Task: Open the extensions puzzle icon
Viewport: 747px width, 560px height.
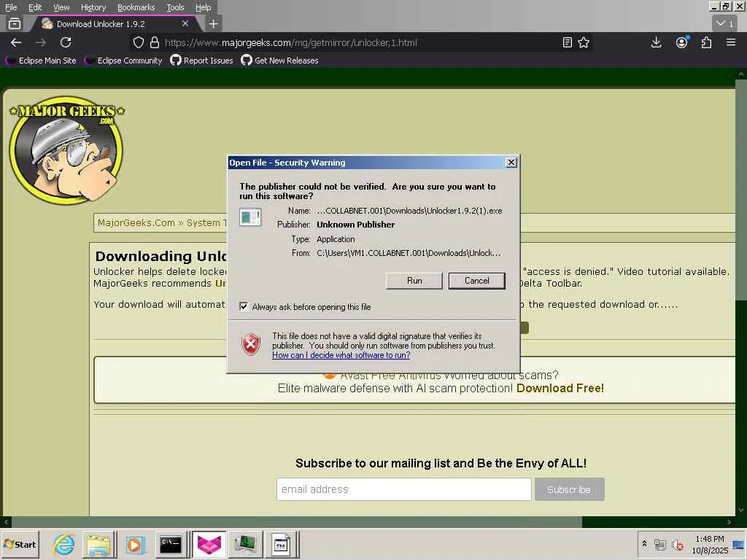Action: click(x=706, y=42)
